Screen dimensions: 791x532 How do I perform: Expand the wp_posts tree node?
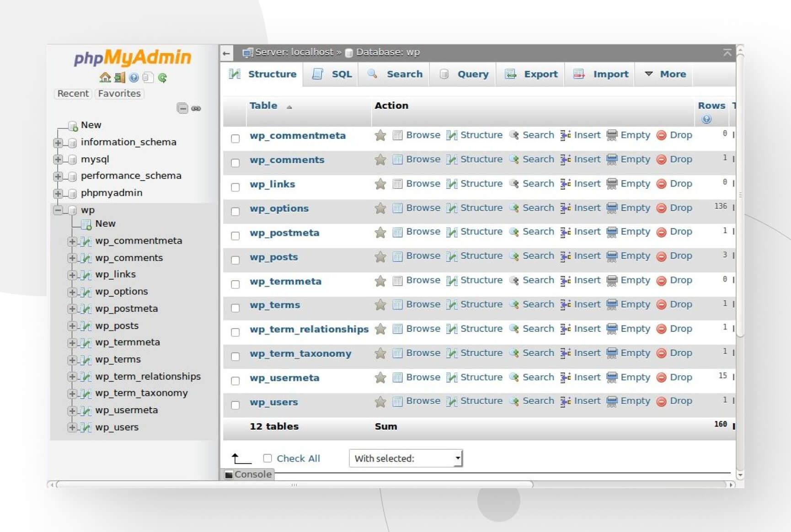tap(72, 326)
